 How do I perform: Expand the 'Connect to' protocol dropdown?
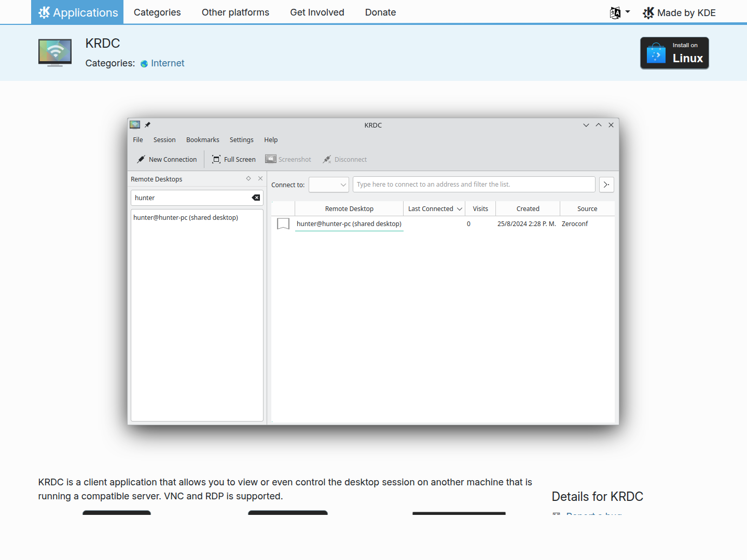[329, 185]
